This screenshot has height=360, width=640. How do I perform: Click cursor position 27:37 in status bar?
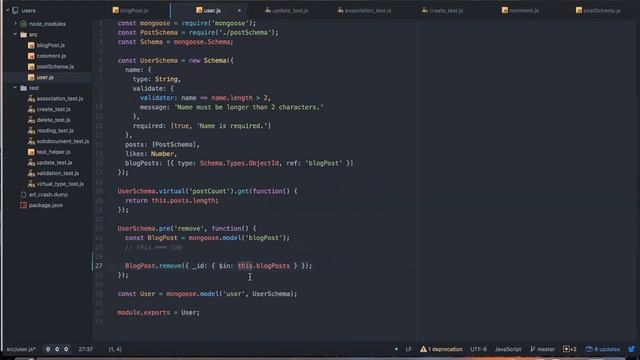click(86, 349)
